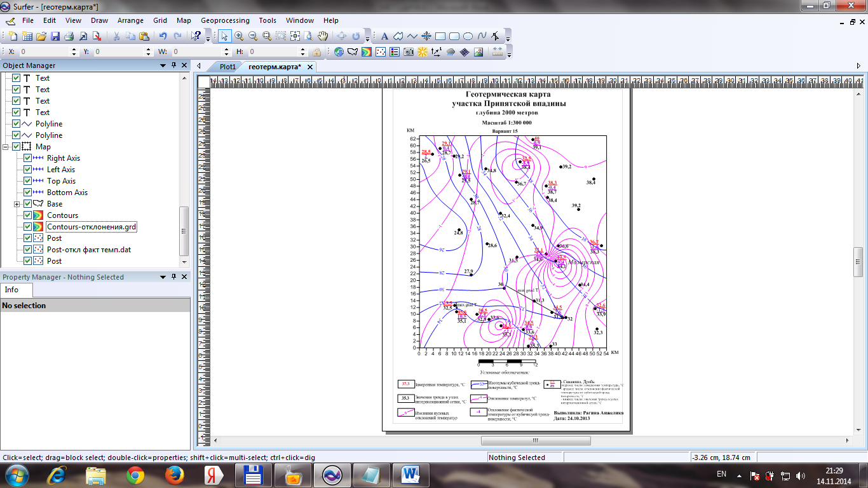
Task: Hide Contours-отклонения.grd layer checkbox
Action: [27, 227]
